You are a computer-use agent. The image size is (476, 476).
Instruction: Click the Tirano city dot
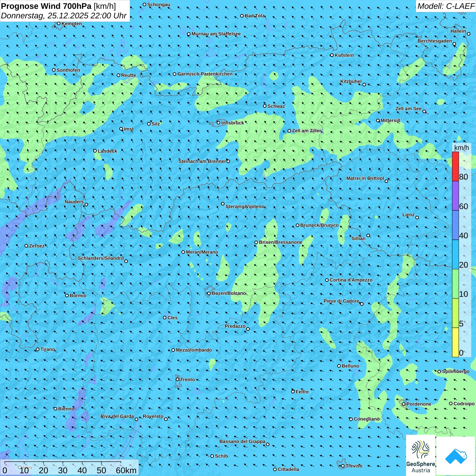(38, 349)
